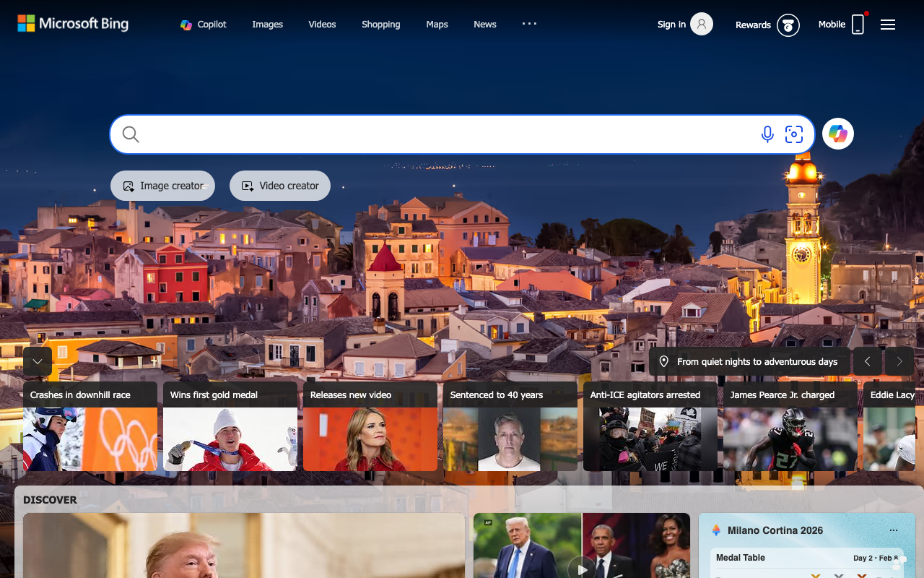
Task: Play the Discover video with the play button
Action: pos(582,569)
